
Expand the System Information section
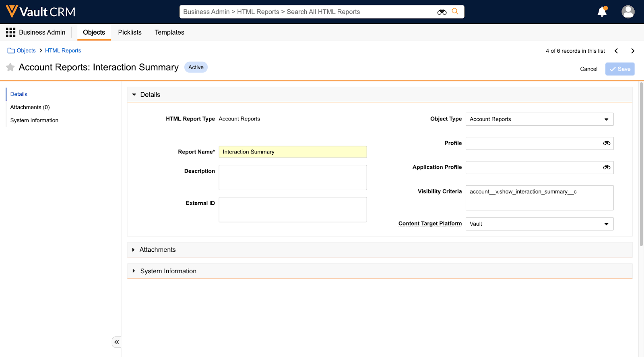click(134, 271)
